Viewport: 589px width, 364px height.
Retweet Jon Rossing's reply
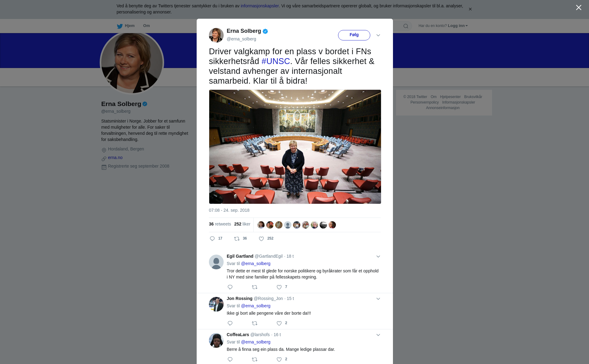pyautogui.click(x=255, y=323)
